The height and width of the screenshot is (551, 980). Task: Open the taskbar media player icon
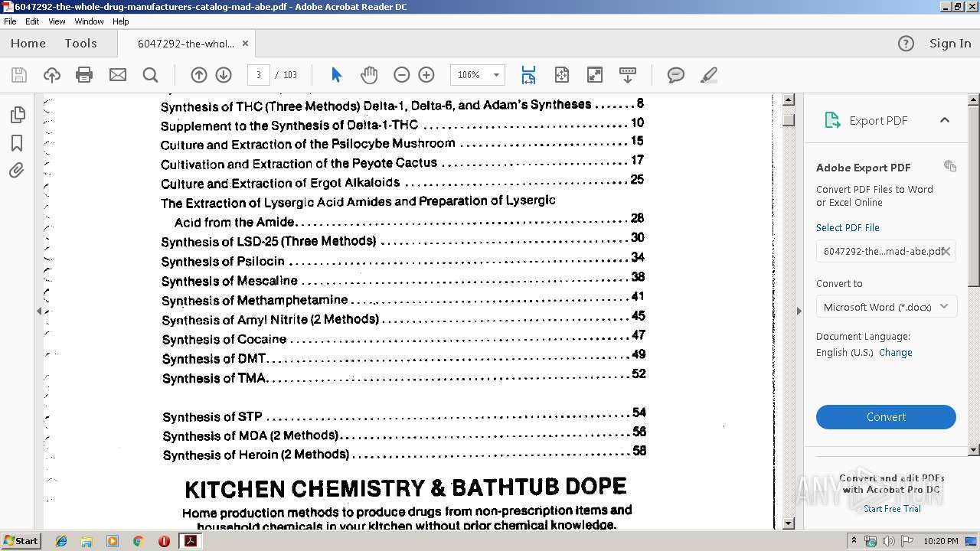tap(113, 541)
